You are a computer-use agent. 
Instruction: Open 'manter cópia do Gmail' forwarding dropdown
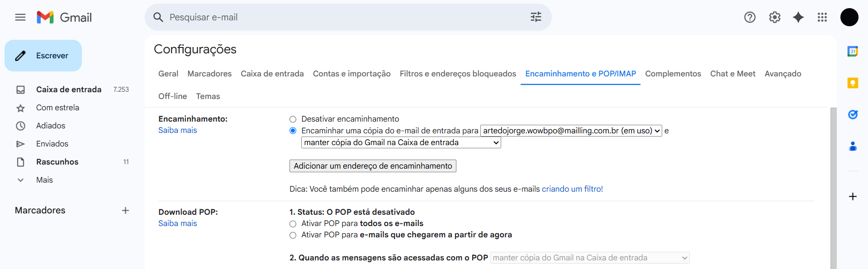point(401,143)
